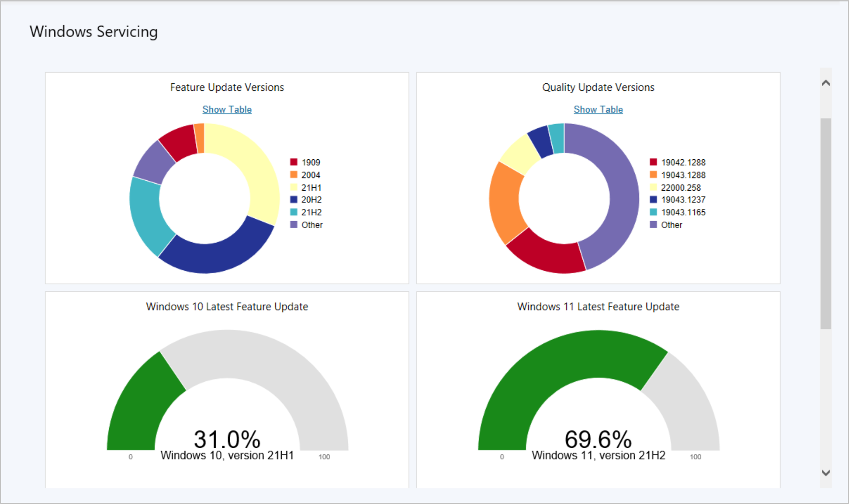
Task: Click the orange 2004 legend swatch
Action: [x=294, y=175]
